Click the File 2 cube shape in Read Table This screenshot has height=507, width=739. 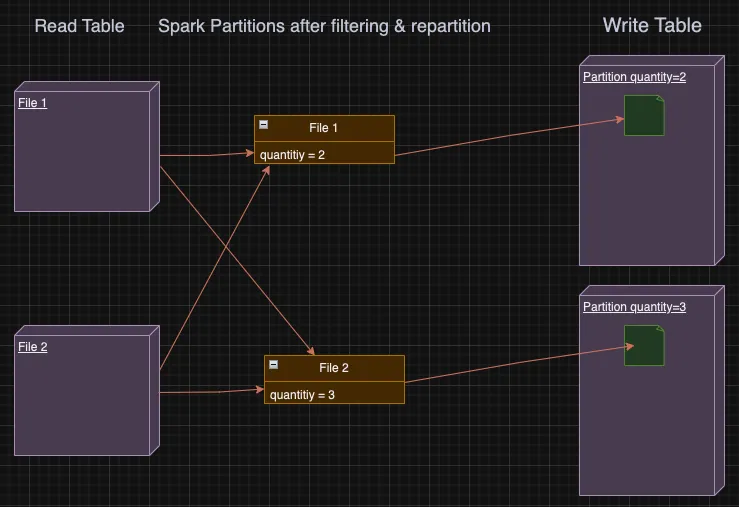87,391
